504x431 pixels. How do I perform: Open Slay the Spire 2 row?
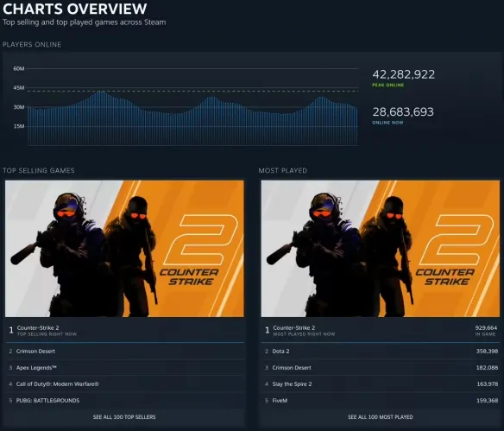tap(381, 384)
